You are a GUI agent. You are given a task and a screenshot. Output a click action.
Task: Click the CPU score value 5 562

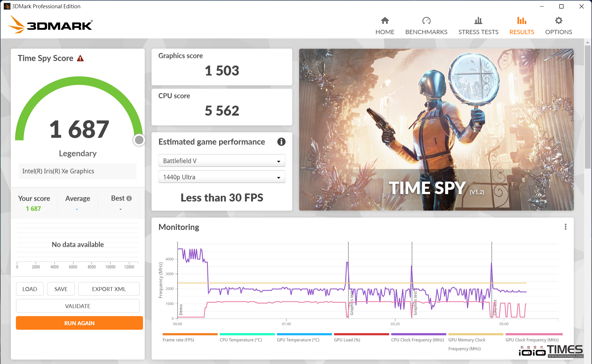pyautogui.click(x=222, y=111)
